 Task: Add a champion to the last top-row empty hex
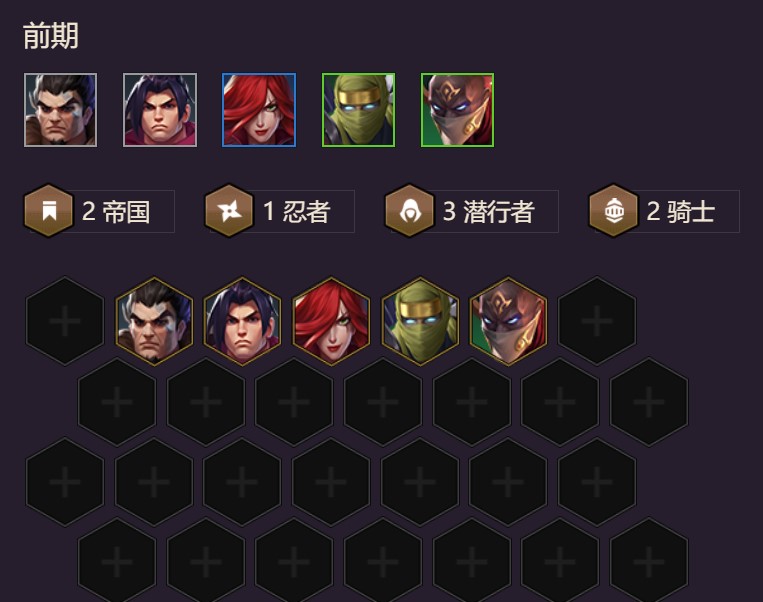[597, 321]
